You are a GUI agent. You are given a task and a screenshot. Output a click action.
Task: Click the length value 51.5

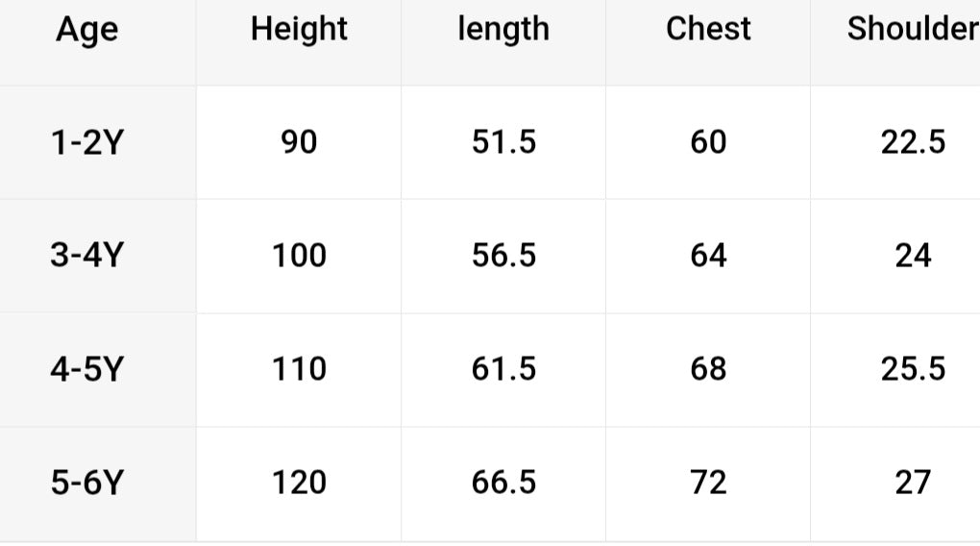pyautogui.click(x=503, y=142)
